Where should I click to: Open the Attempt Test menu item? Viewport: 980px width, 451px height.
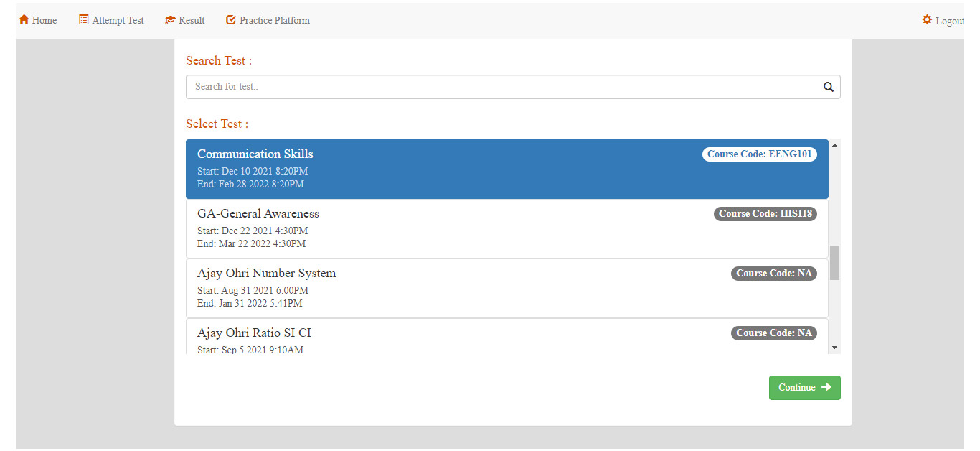(x=118, y=20)
